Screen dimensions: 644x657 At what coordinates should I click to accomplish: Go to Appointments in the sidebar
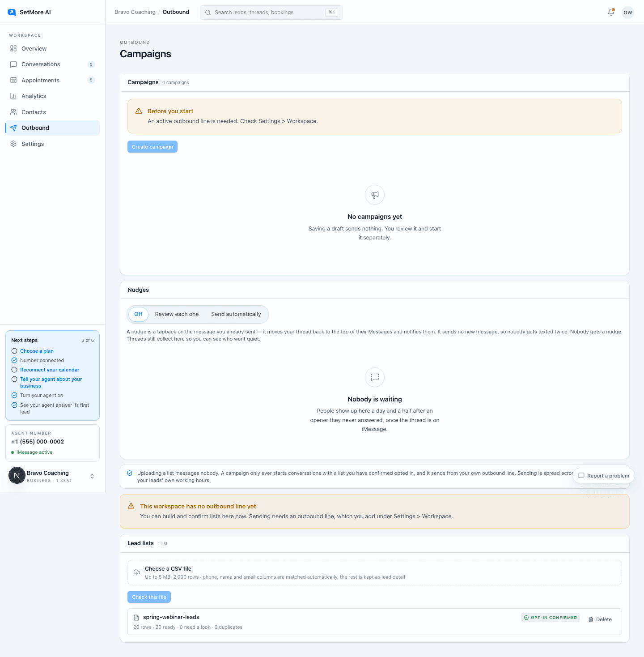52,80
